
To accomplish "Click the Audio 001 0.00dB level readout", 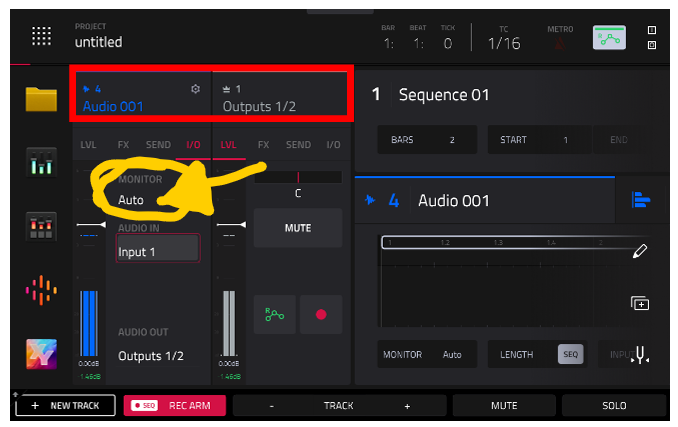I will [x=89, y=363].
